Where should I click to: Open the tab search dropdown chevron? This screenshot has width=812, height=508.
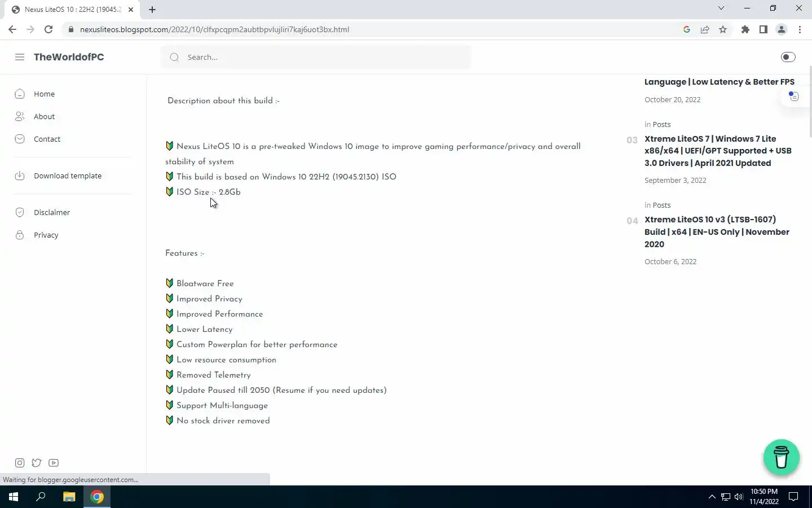pyautogui.click(x=721, y=8)
